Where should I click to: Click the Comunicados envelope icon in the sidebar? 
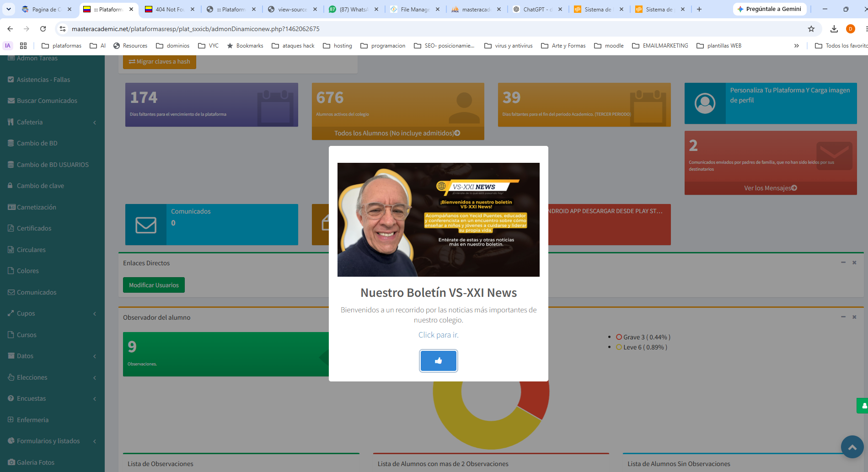pyautogui.click(x=11, y=292)
